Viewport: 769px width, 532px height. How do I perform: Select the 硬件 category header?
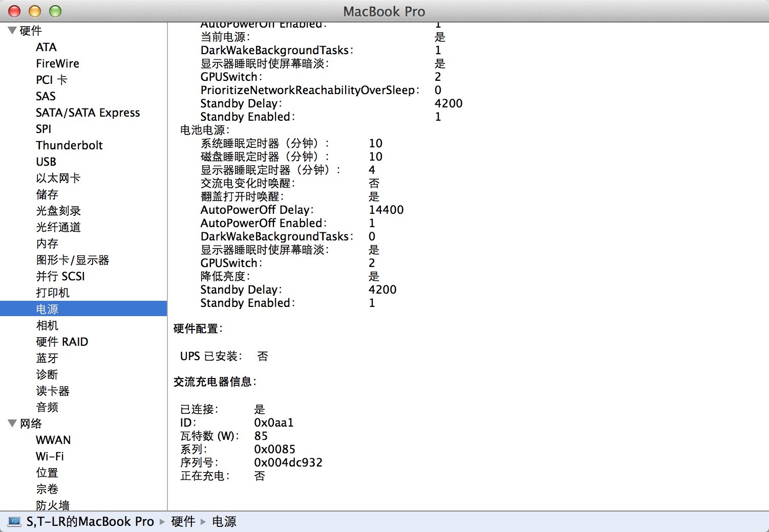(31, 31)
